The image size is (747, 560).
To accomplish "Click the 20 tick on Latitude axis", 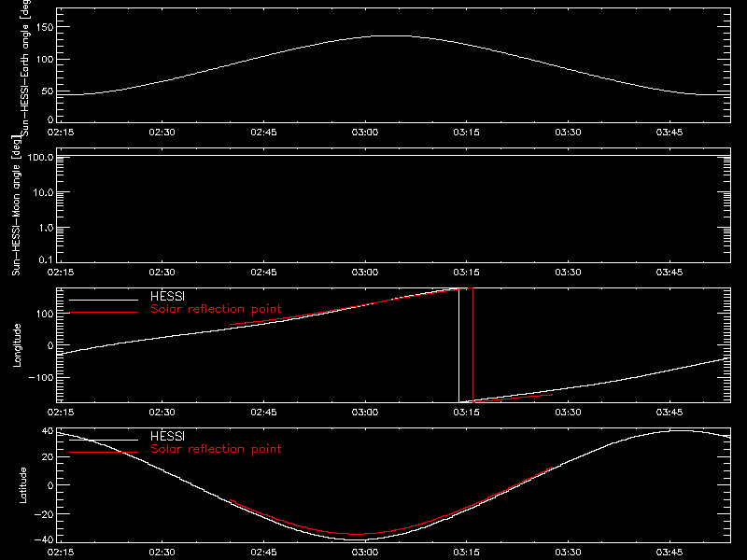I will pos(48,456).
